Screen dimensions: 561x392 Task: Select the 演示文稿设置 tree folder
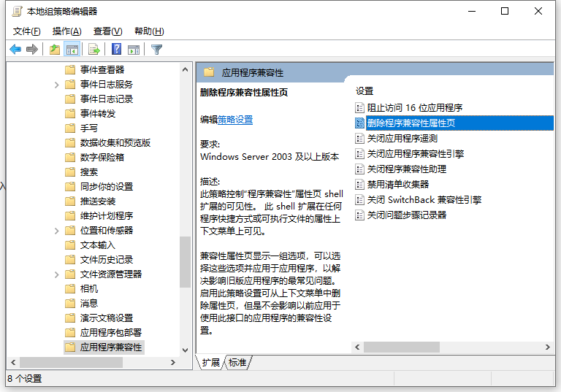107,318
